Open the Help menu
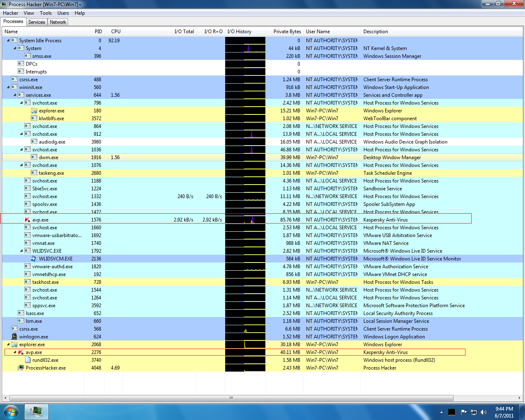This screenshot has height=420, width=525. 80,13
